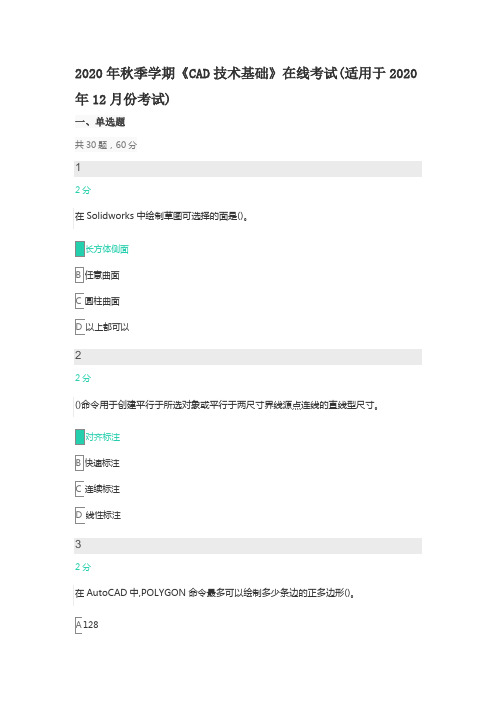Choose option D 以上都可以
This screenshot has width=496, height=702.
pos(102,327)
